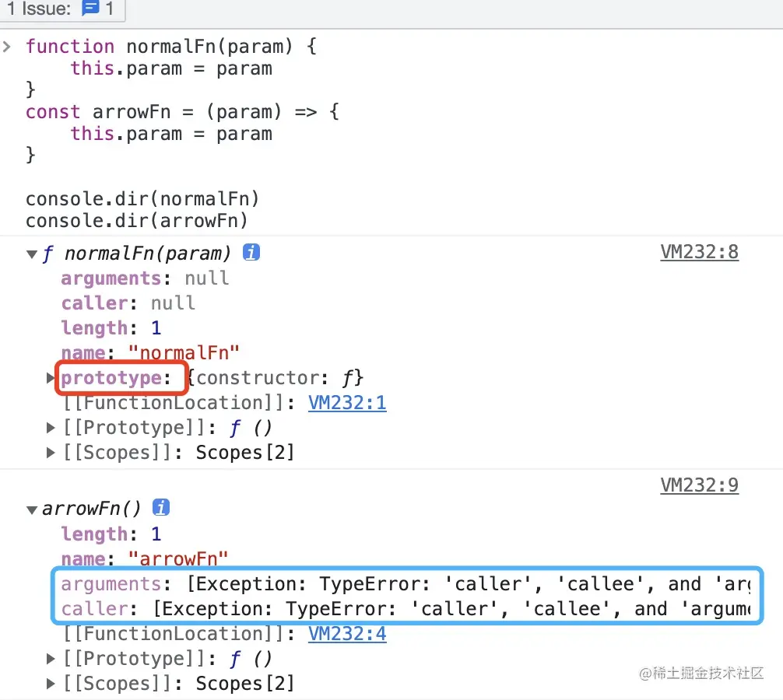This screenshot has width=783, height=700.
Task: Open the VM232:4 function location link
Action: [x=347, y=634]
